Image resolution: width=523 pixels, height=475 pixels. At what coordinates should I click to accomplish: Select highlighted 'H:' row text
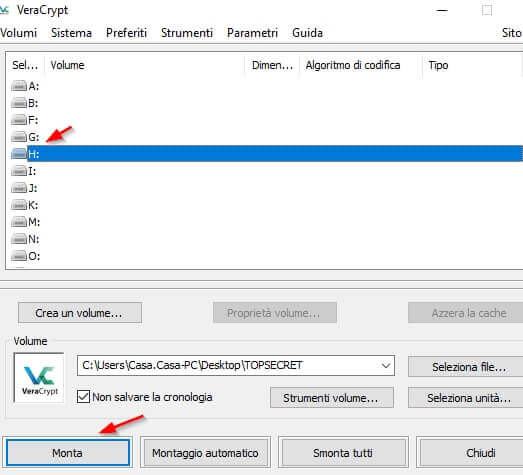click(34, 154)
